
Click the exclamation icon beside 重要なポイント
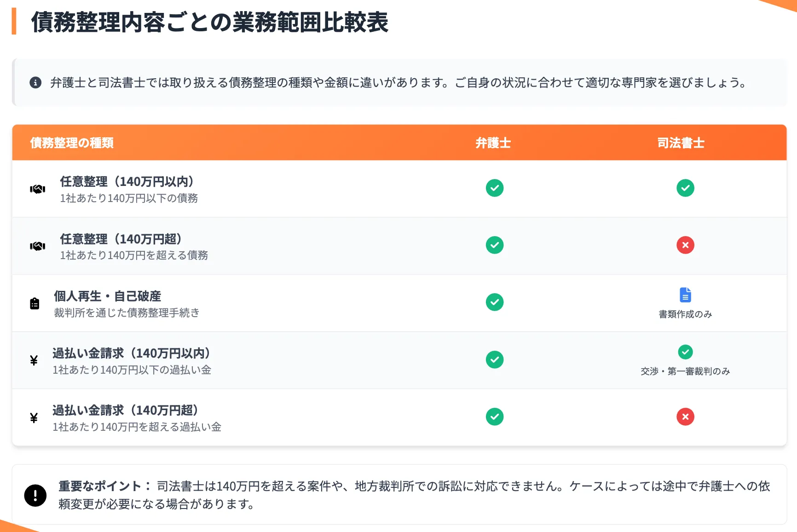click(x=35, y=495)
